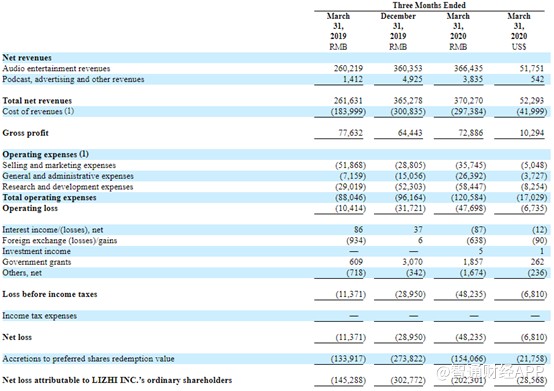Click the 'Others, net' label
The image size is (554, 391).
pos(22,273)
